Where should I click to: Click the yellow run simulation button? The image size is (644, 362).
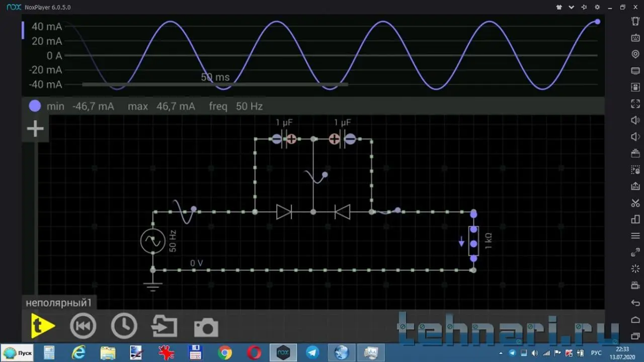42,326
